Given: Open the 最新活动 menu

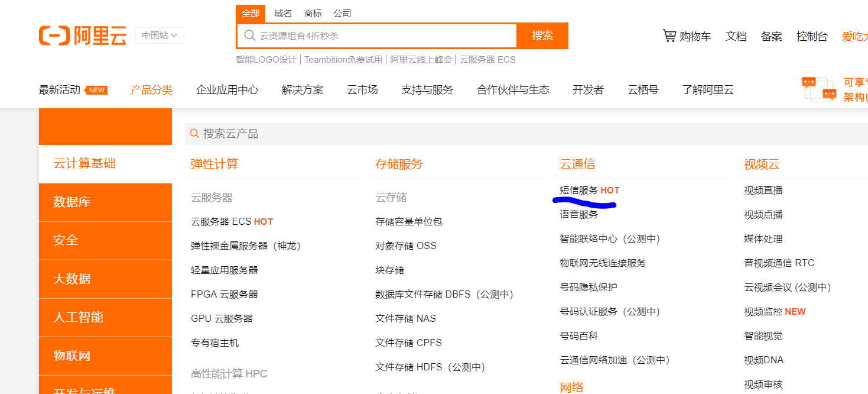Looking at the screenshot, I should (x=60, y=90).
